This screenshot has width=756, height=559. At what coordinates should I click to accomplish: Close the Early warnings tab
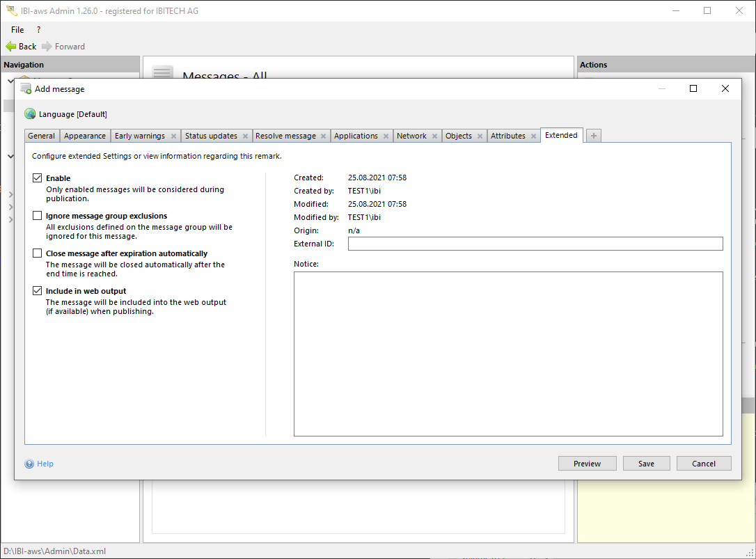(173, 136)
